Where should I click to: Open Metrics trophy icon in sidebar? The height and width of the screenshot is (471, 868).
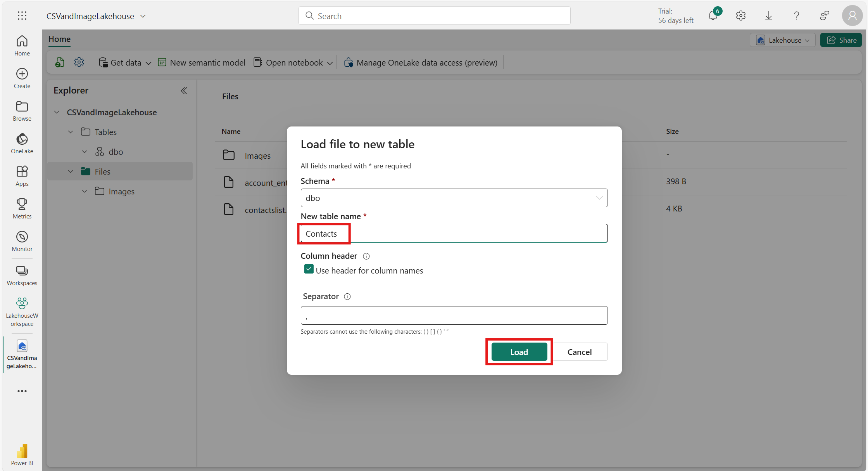point(22,208)
